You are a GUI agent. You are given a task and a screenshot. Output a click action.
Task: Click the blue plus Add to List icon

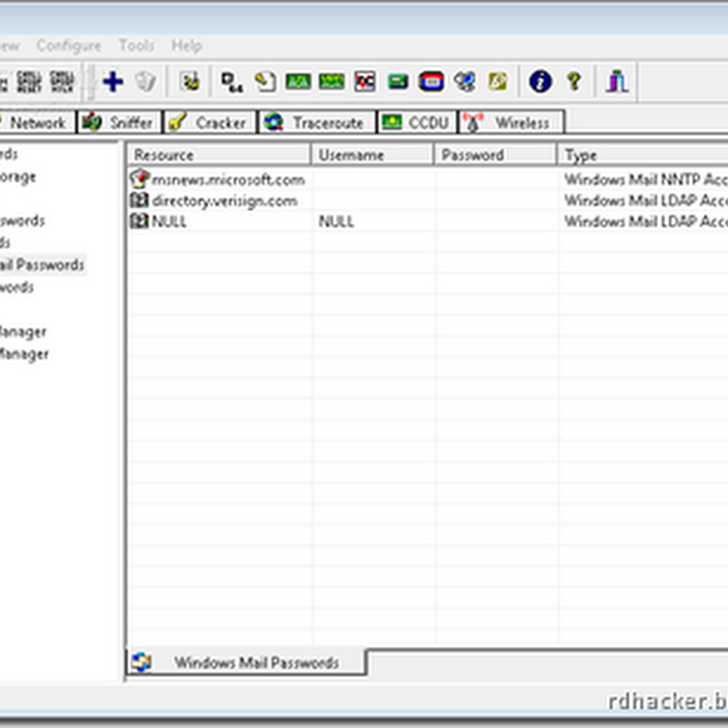coord(112,81)
